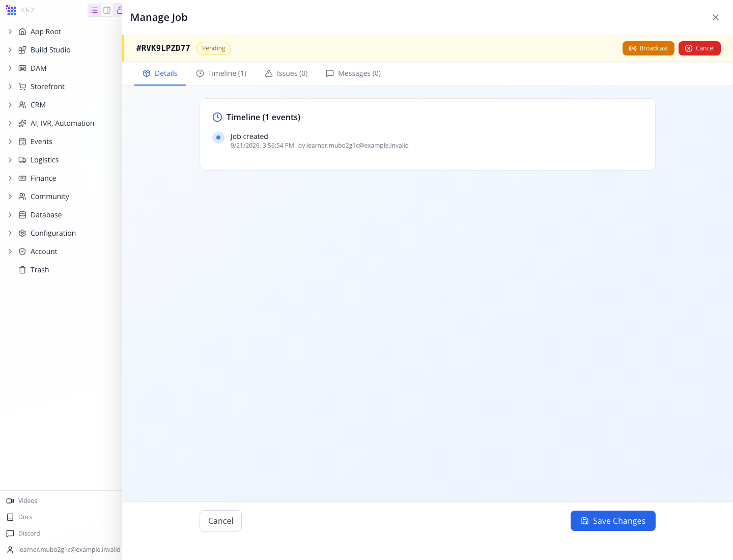Switch sidebar to panel layout mode

(107, 10)
